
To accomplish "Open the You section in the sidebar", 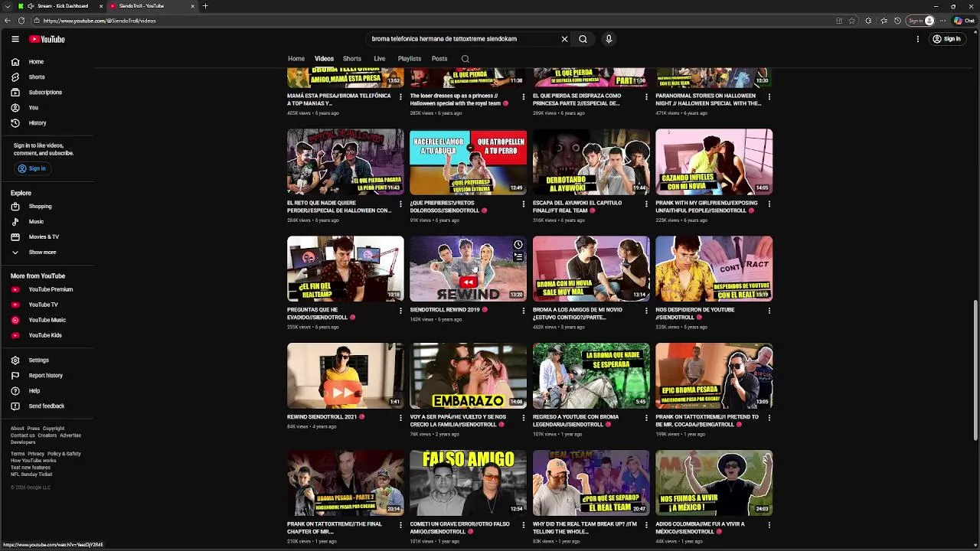I will pos(47,107).
